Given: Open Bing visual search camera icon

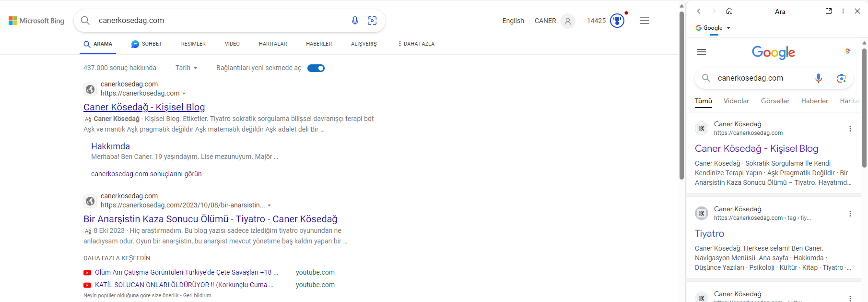Looking at the screenshot, I should click(372, 21).
